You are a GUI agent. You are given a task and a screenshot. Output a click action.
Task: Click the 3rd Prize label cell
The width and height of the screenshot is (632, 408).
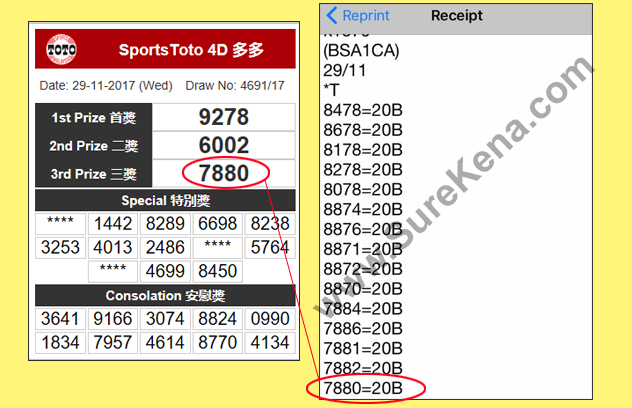[94, 174]
